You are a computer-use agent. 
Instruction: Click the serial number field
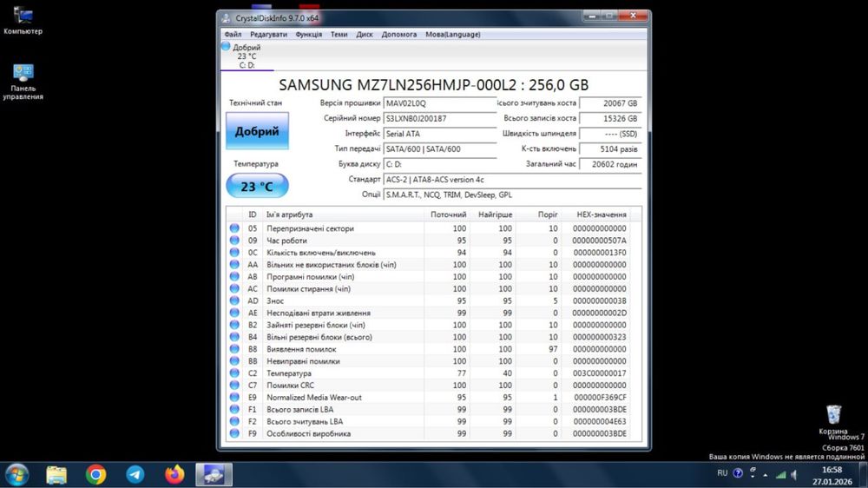pos(440,119)
